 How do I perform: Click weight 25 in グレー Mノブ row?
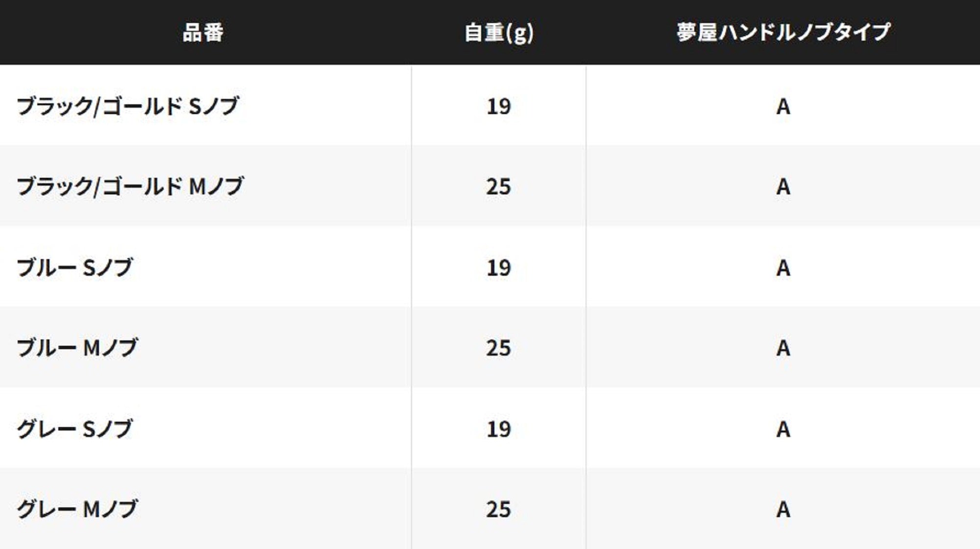pyautogui.click(x=499, y=509)
